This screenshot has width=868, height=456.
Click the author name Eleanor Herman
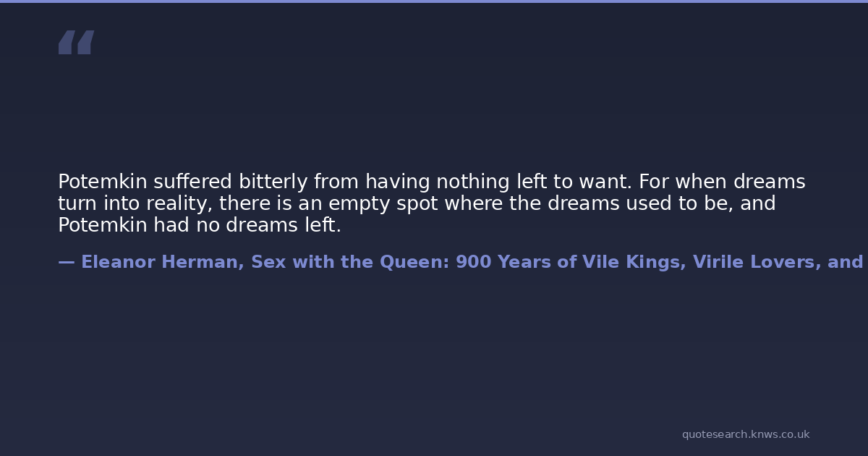pyautogui.click(x=163, y=262)
